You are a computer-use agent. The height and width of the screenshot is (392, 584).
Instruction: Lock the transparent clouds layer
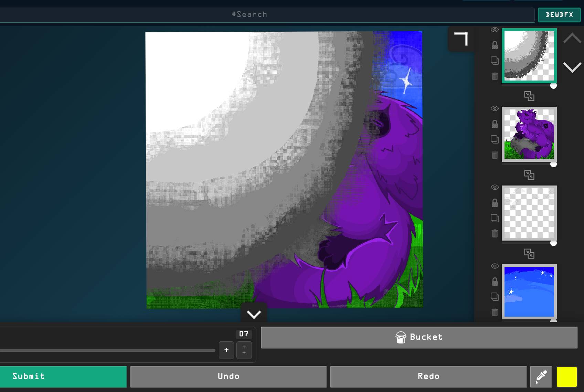[x=495, y=203]
